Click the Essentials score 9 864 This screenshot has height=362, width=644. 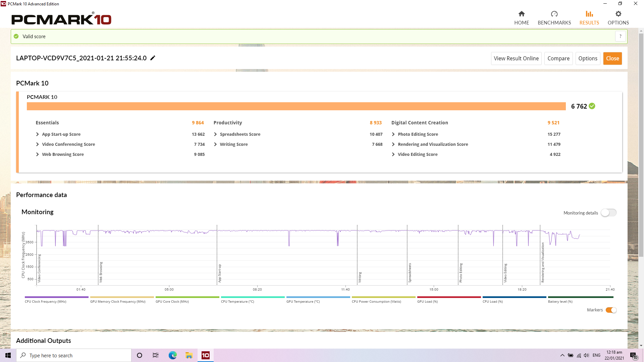[x=198, y=123]
